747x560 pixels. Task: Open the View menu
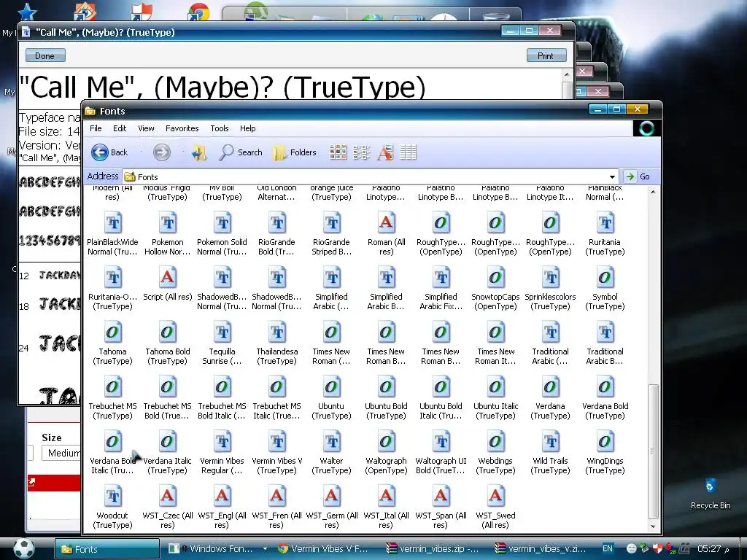[146, 128]
